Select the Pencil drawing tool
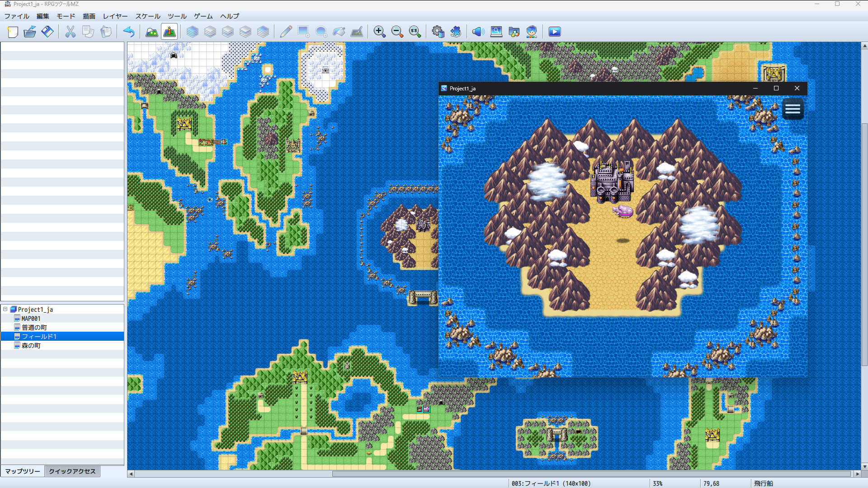868x488 pixels. coord(285,32)
